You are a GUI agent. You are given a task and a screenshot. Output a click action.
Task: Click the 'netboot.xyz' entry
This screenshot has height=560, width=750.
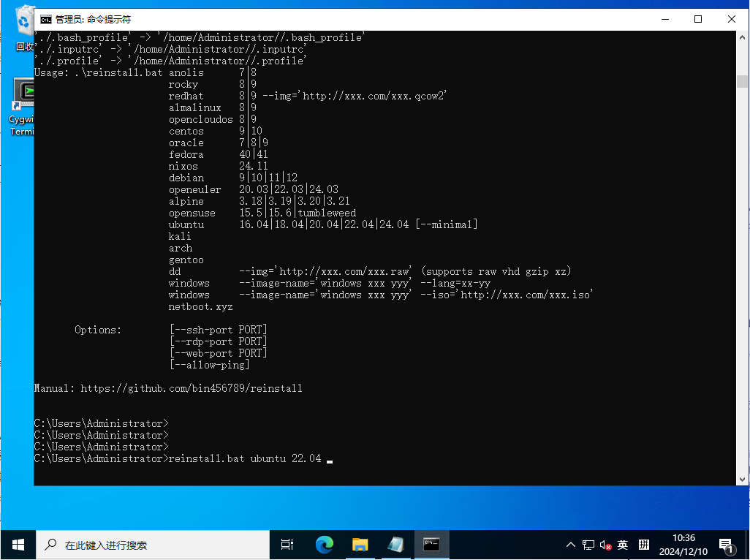201,306
